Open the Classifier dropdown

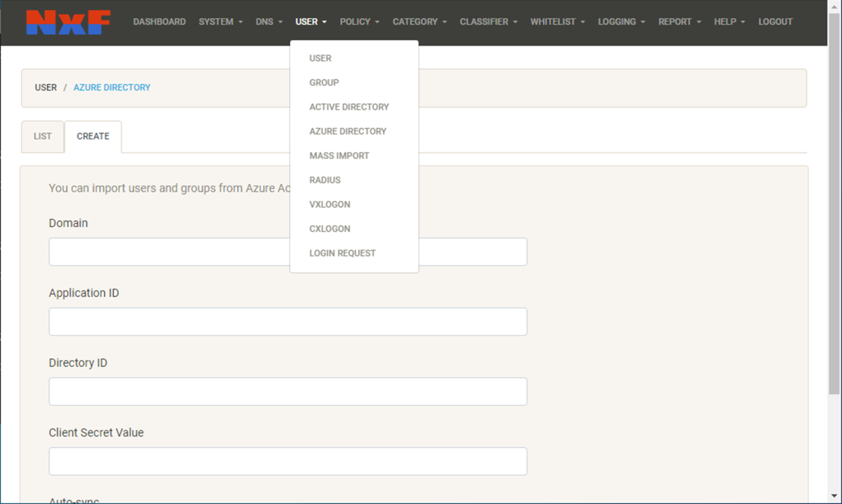click(488, 22)
